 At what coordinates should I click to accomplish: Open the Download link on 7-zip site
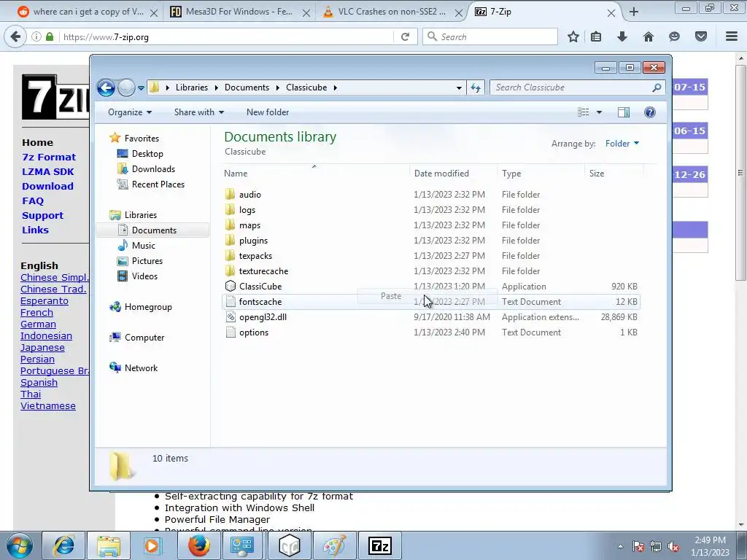pos(47,187)
